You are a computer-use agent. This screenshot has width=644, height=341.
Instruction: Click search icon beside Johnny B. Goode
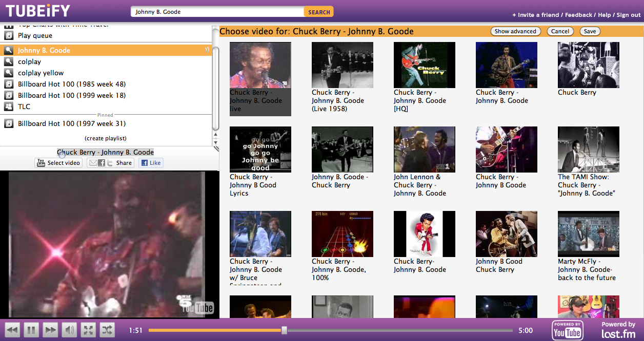tap(9, 50)
